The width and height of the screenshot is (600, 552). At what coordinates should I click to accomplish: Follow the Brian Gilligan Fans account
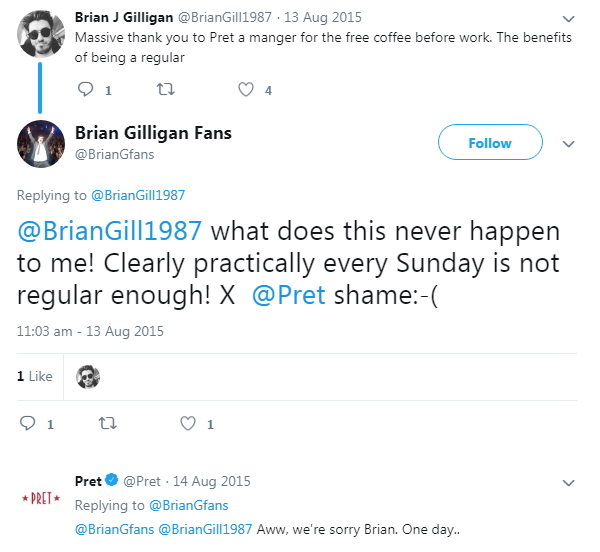[x=489, y=143]
